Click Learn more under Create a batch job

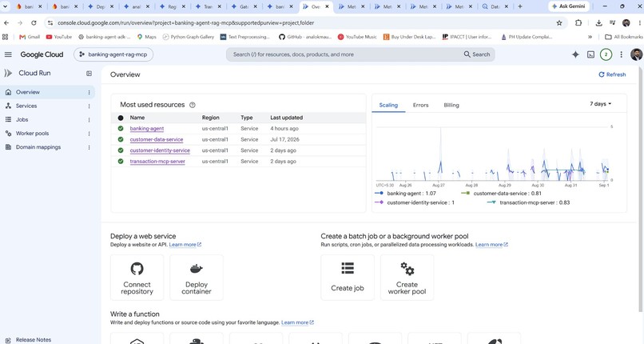[x=491, y=245]
